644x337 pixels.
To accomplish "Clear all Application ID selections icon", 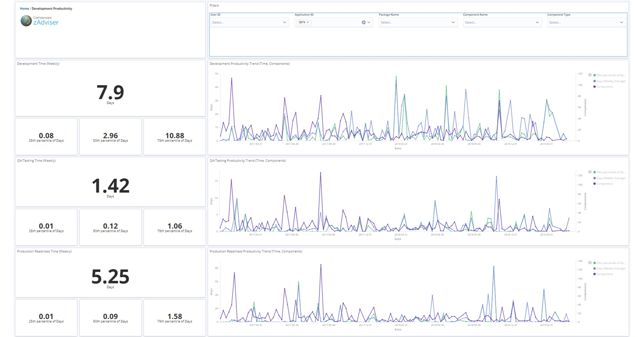I will pos(364,22).
